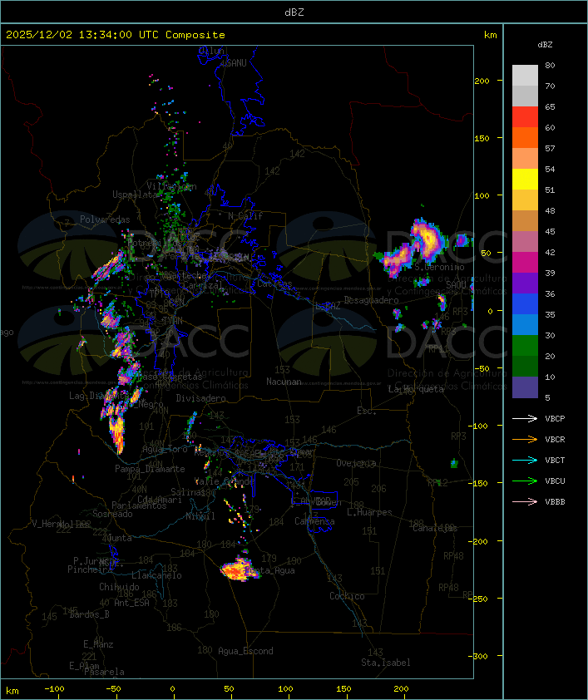Click the 57 value on the color scale
Image resolution: width=588 pixels, height=700 pixels.
[x=550, y=148]
